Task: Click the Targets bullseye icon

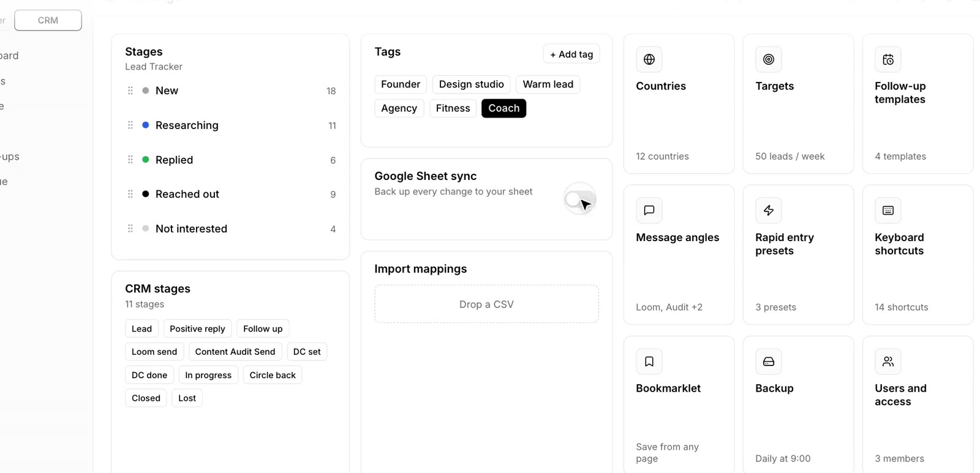Action: click(769, 59)
